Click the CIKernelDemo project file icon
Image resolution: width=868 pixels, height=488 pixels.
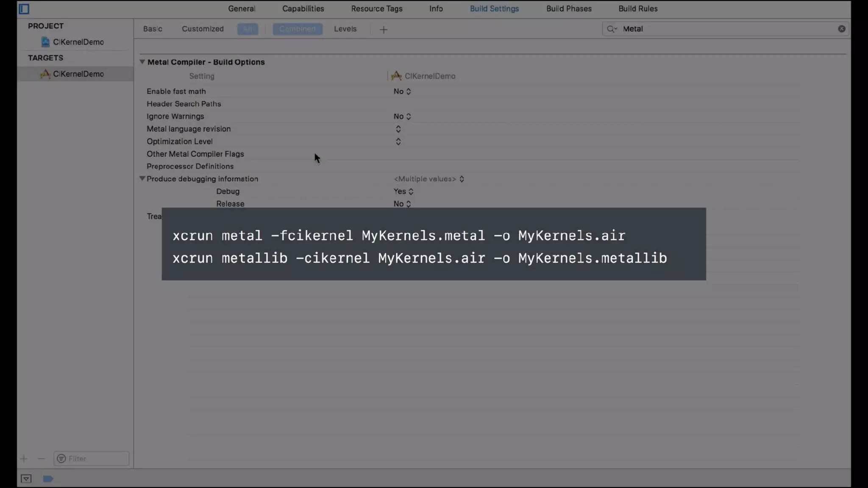pos(45,42)
